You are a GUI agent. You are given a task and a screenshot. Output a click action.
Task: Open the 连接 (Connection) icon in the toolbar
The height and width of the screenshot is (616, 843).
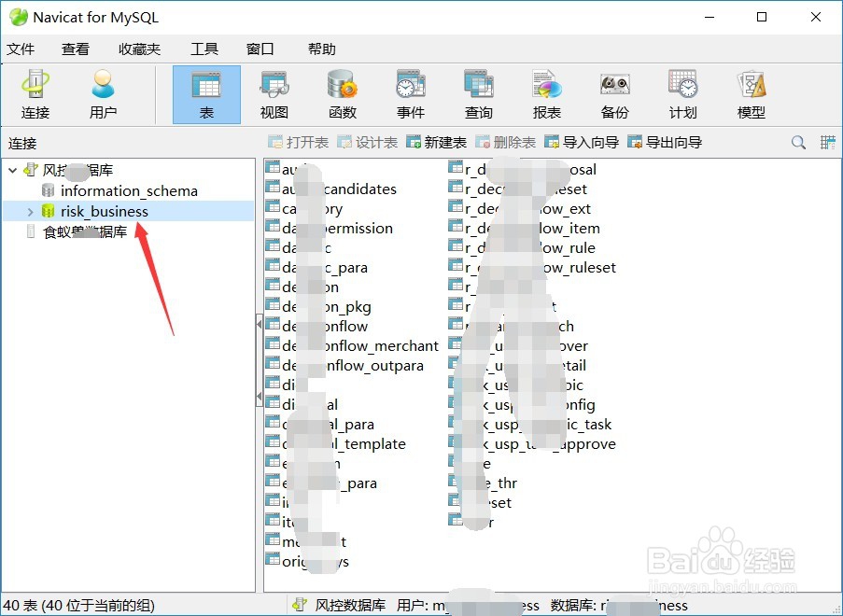point(35,93)
